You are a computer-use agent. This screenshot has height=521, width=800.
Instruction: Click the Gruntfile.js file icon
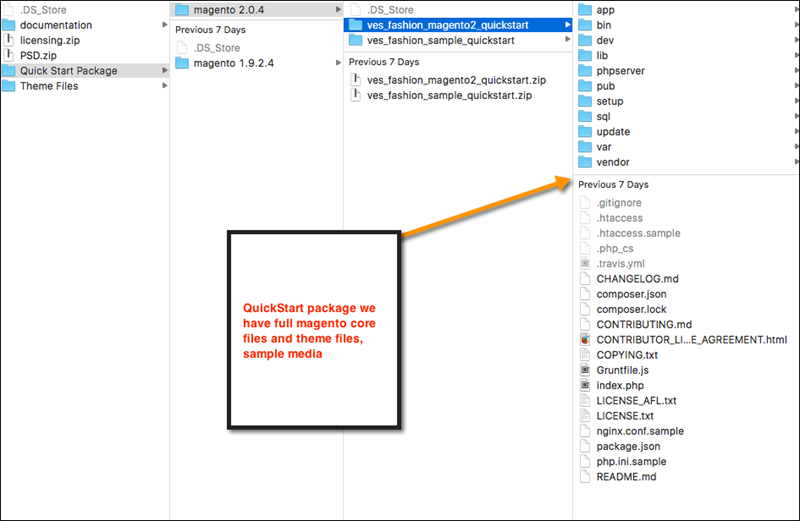coord(585,370)
